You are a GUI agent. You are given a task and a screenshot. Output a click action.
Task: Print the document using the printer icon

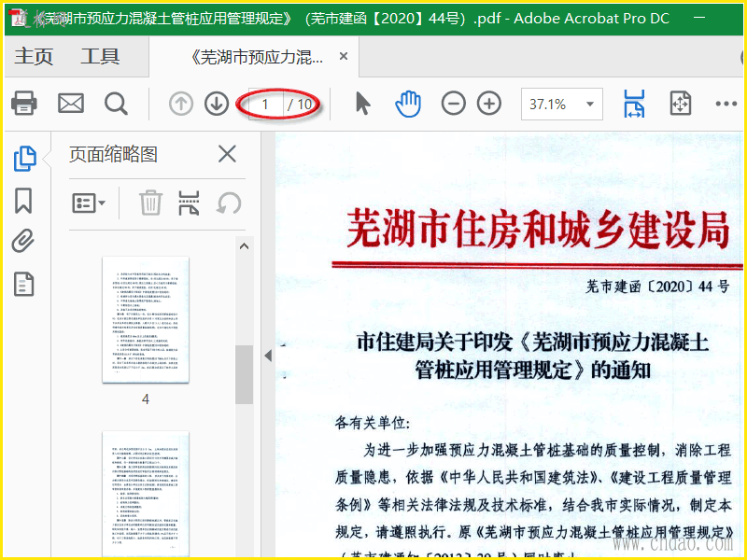click(24, 103)
